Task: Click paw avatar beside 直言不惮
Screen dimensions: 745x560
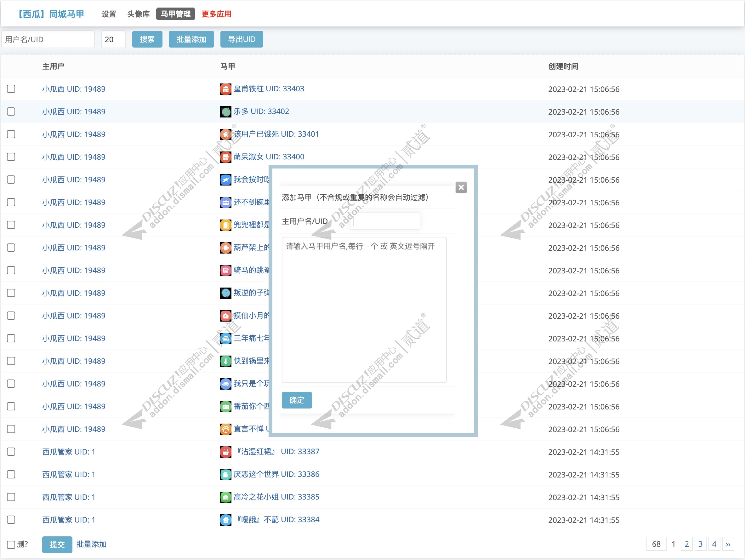Action: pos(226,429)
